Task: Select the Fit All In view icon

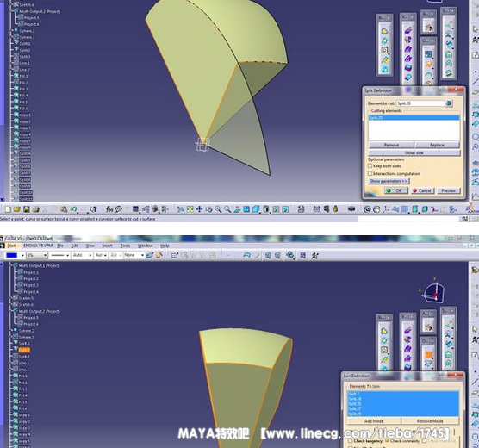Action: point(190,209)
